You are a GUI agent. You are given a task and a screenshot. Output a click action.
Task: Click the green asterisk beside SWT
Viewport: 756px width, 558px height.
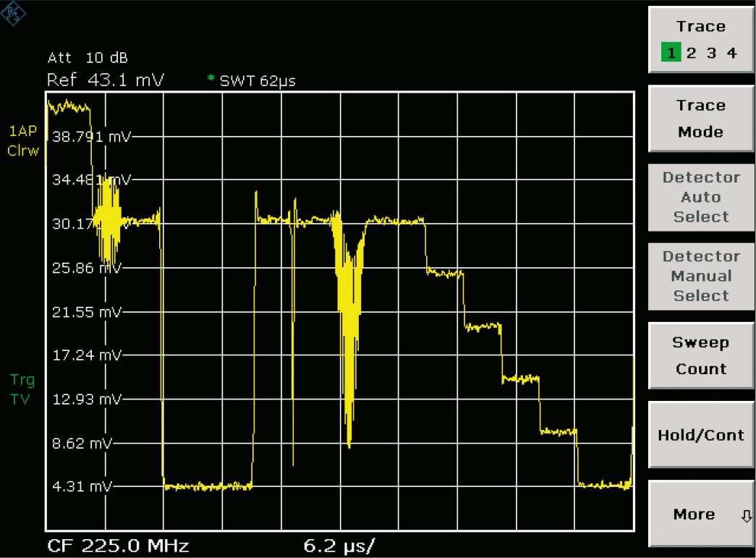211,77
